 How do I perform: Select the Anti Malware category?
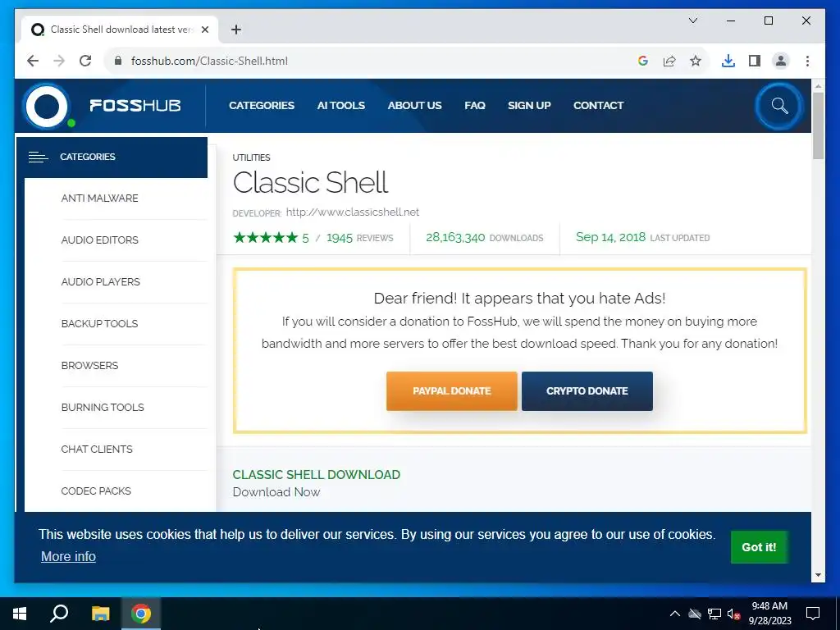pos(99,199)
